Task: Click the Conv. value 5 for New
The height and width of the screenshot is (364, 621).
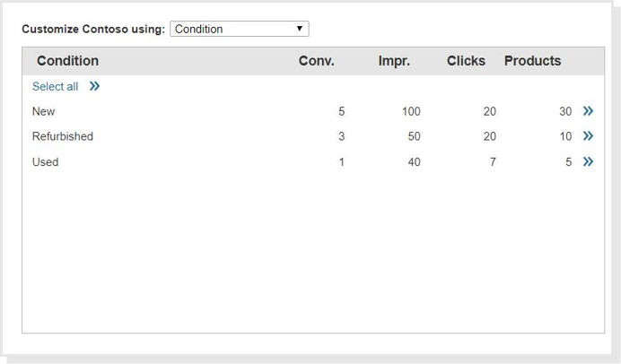Action: pos(341,112)
